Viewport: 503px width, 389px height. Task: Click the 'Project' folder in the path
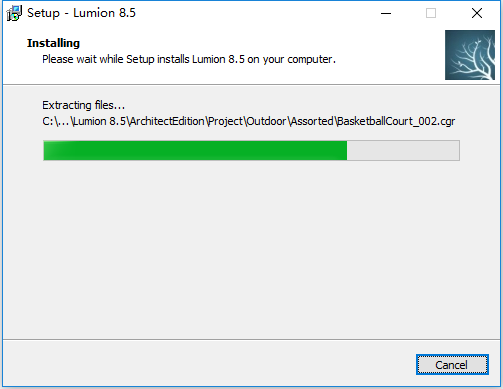[226, 121]
